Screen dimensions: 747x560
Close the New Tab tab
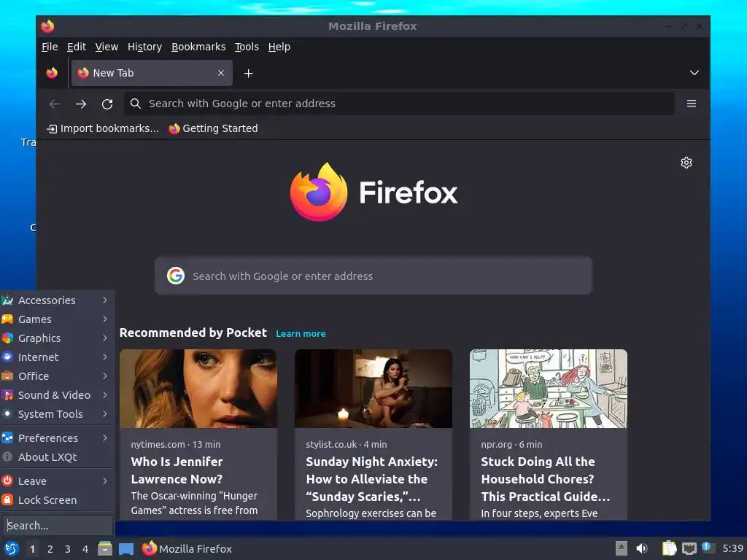tap(221, 73)
